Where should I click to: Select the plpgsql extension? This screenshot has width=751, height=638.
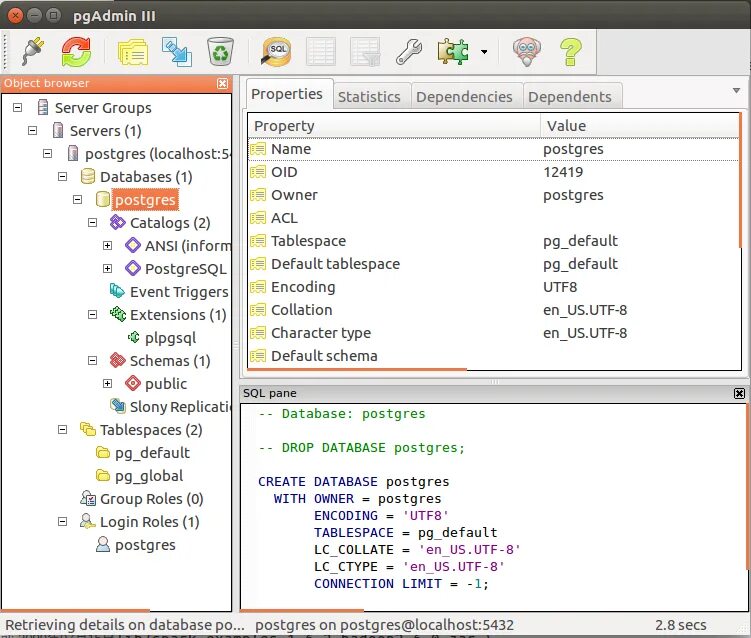[171, 338]
